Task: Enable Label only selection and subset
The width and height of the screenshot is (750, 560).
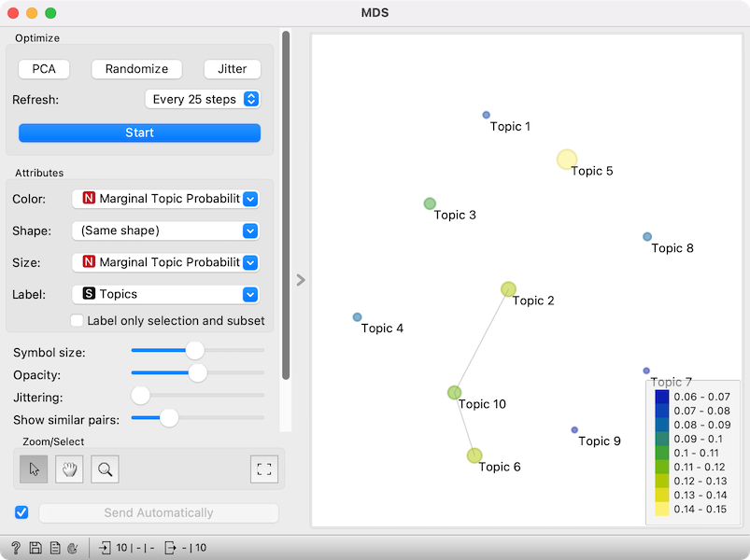Action: point(77,320)
